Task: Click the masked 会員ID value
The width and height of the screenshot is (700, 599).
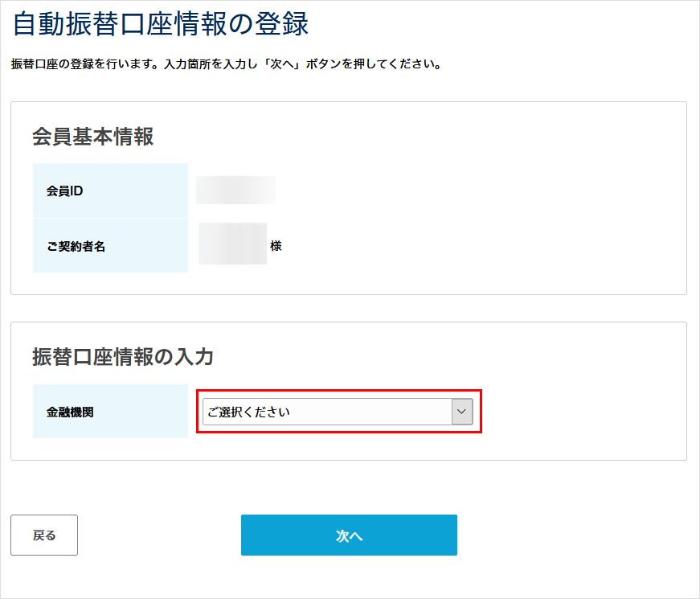Action: [235, 190]
